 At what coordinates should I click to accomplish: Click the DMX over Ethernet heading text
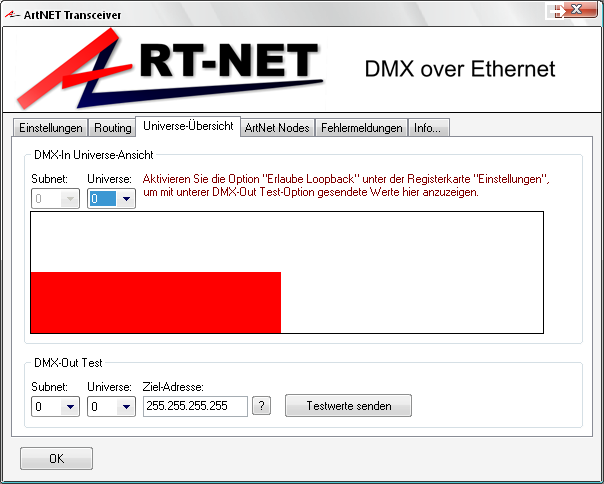[x=458, y=69]
